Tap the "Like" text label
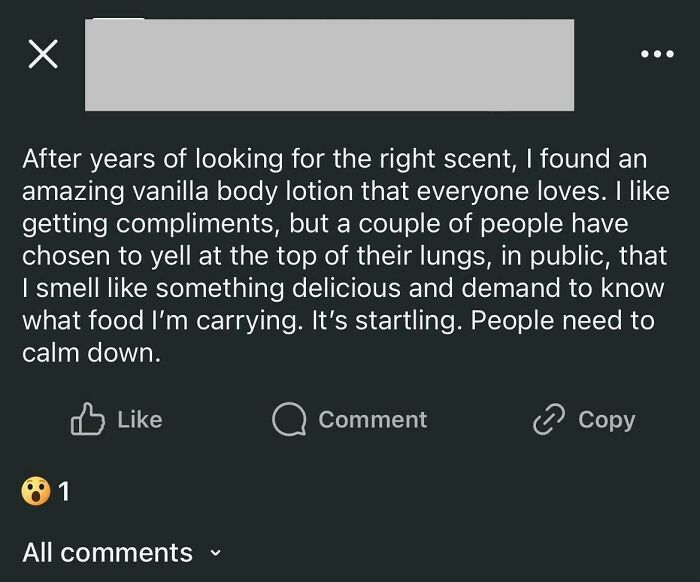Screen dimensions: 700x582 [140, 420]
